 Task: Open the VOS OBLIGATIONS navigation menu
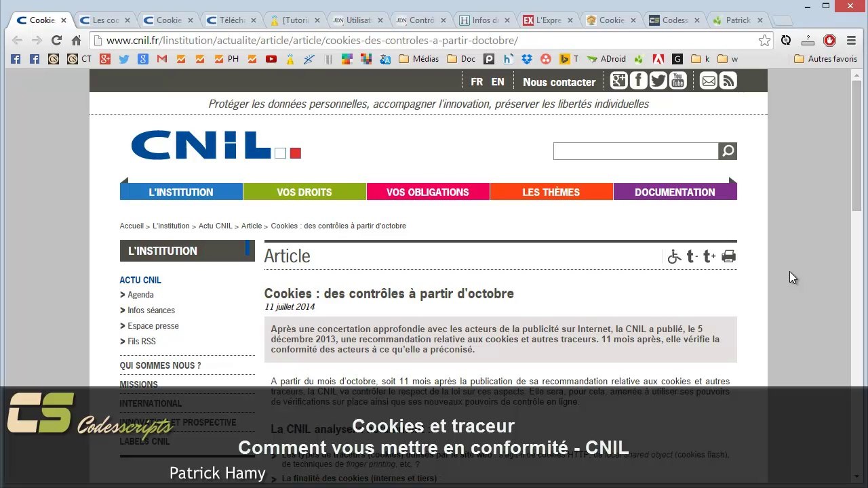(428, 192)
